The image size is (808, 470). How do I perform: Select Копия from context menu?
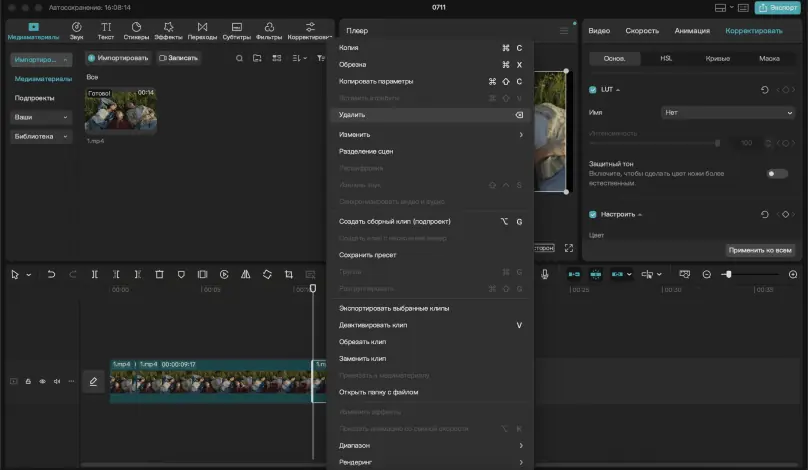tap(430, 47)
